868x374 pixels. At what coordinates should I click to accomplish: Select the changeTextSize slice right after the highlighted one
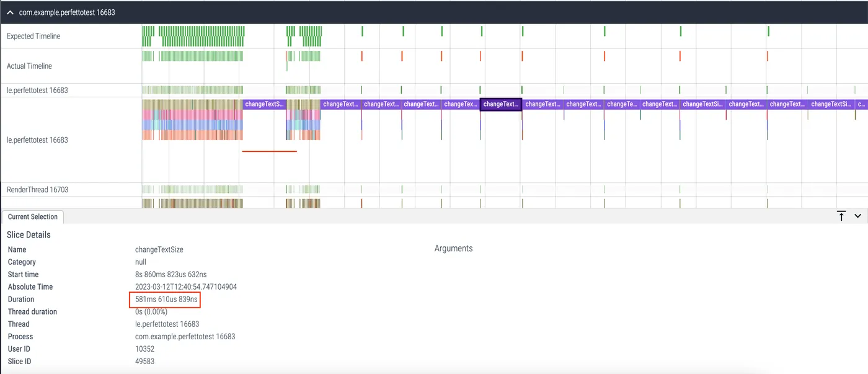click(542, 104)
